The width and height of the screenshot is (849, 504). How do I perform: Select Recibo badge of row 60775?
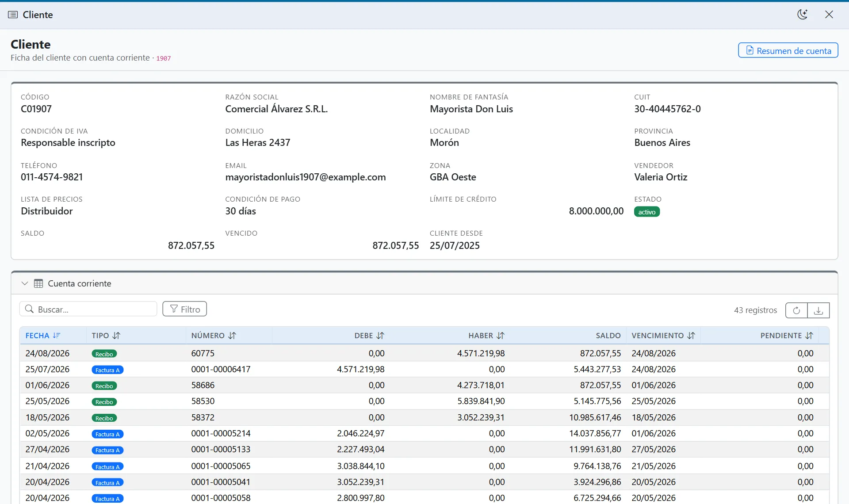tap(104, 354)
